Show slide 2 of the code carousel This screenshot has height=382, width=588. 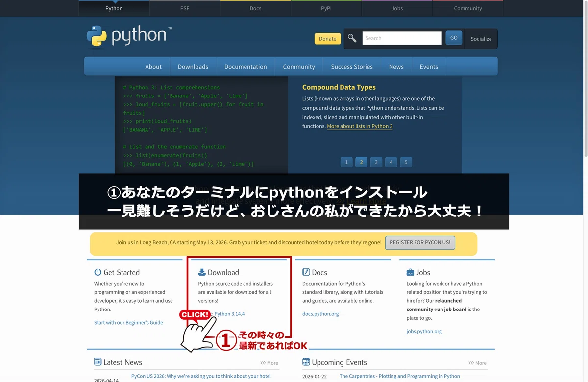pyautogui.click(x=361, y=162)
